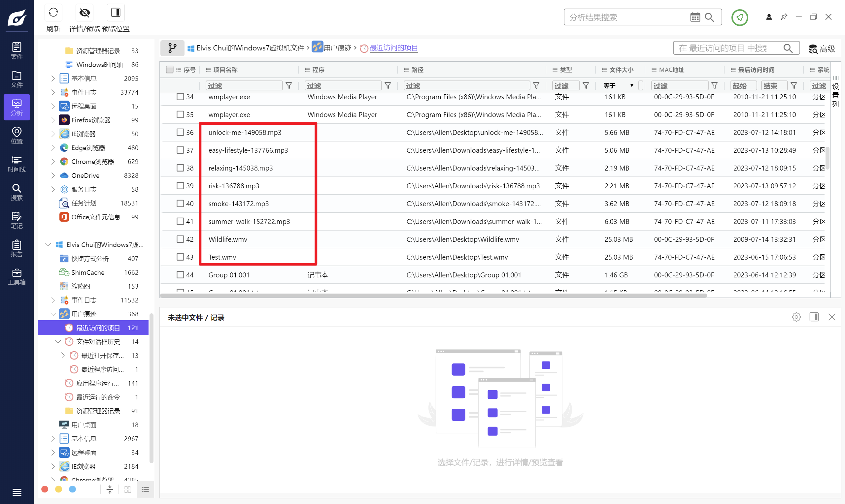Click the filter funnel icon for 项目名称 column
Viewport: 845px width, 504px height.
click(x=288, y=85)
